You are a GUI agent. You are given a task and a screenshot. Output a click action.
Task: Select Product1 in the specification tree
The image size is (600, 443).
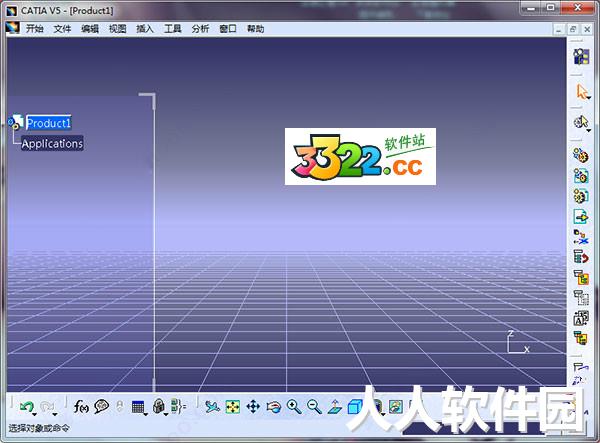[x=49, y=123]
